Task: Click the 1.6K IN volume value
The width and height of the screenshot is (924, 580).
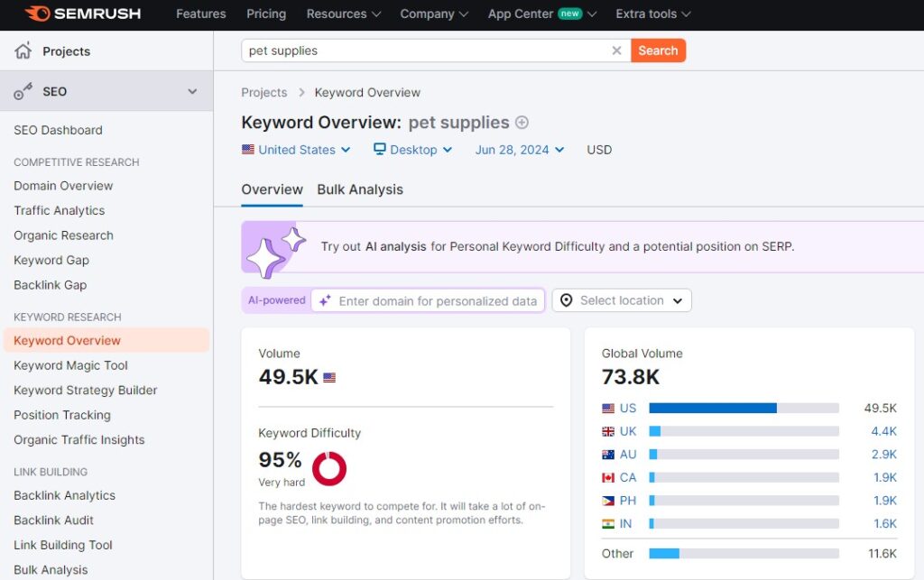Action: point(885,523)
